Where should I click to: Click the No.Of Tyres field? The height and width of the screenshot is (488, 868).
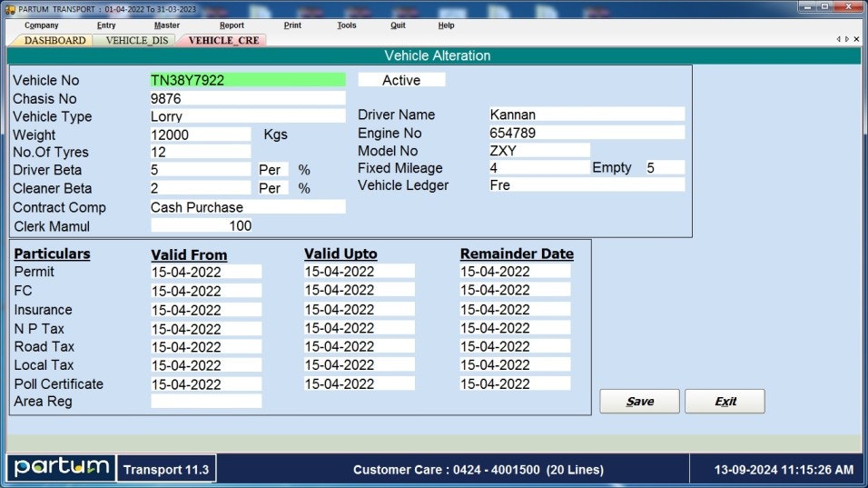(201, 152)
